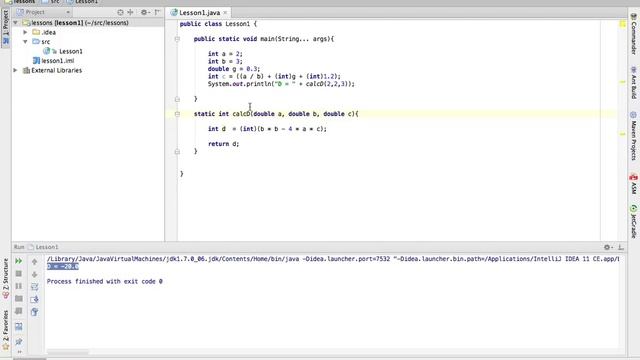Open the JetGradle side panel
The image size is (640, 360).
pyautogui.click(x=633, y=222)
